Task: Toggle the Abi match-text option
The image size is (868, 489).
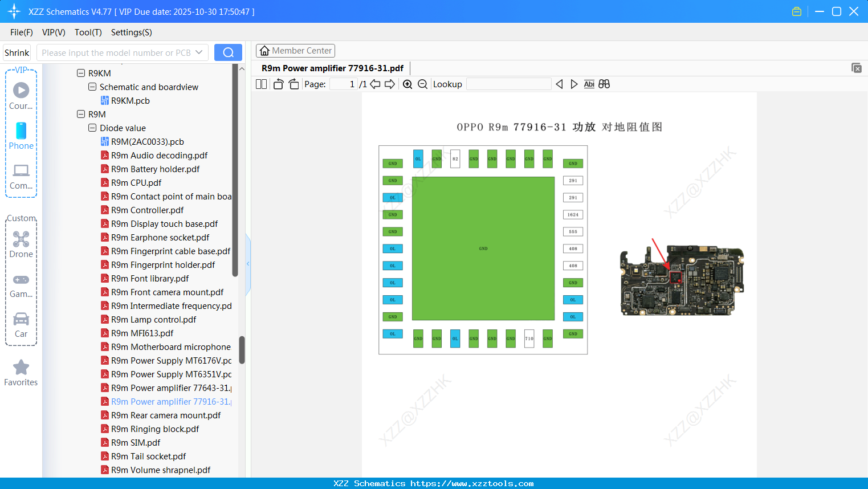Action: (x=589, y=84)
